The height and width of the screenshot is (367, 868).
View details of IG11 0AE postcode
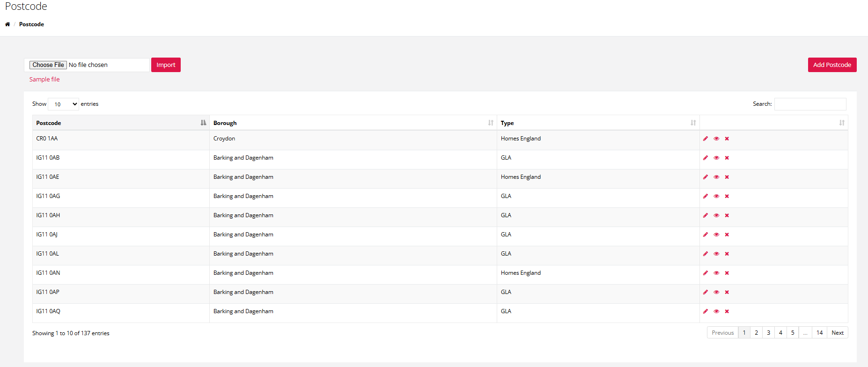716,177
